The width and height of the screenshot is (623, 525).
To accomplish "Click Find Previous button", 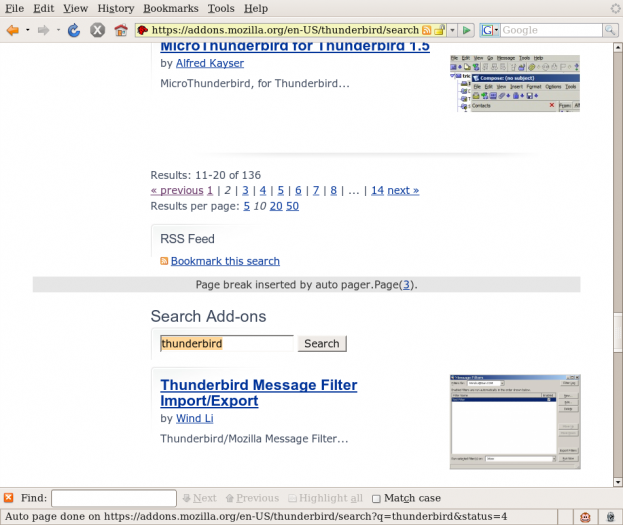I will point(252,498).
